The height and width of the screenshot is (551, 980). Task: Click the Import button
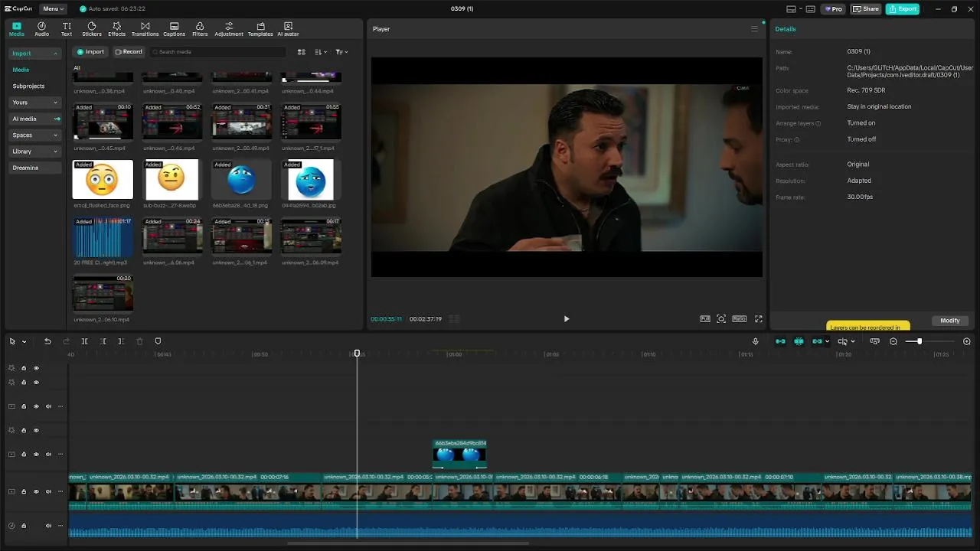click(90, 52)
